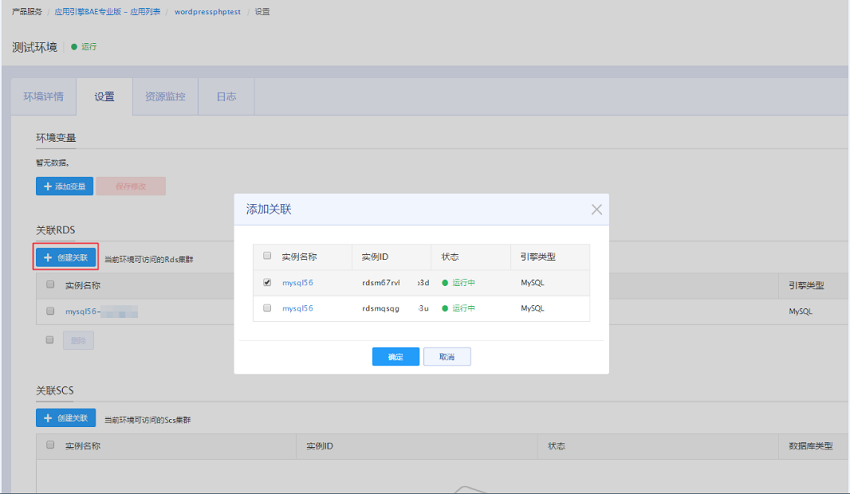Click the 添加变量 button
Image resolution: width=850 pixels, height=494 pixels.
coord(65,186)
